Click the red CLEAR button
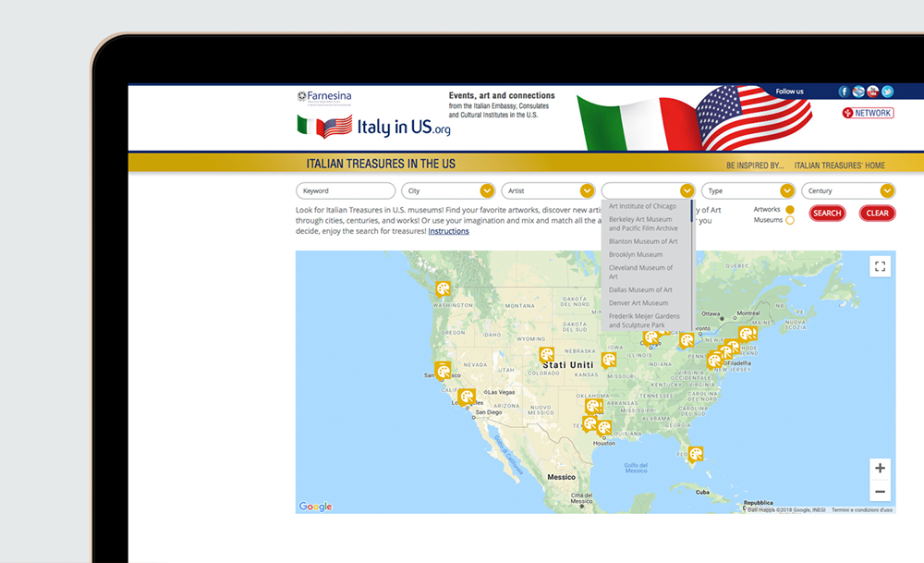 pos(878,214)
